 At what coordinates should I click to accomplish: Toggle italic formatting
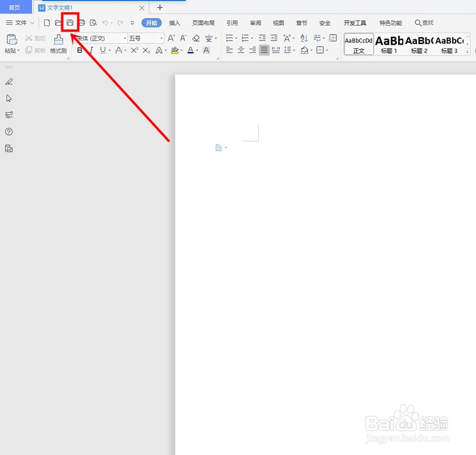click(91, 50)
